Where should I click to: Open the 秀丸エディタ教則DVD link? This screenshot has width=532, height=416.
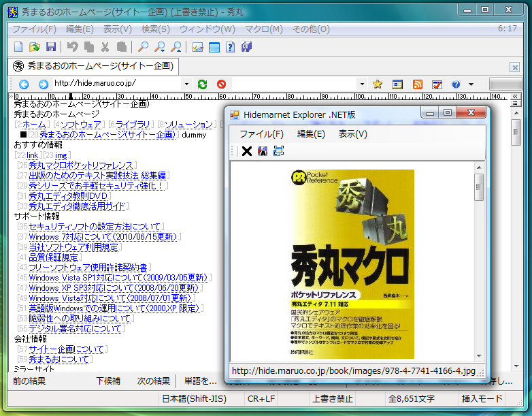(68, 196)
